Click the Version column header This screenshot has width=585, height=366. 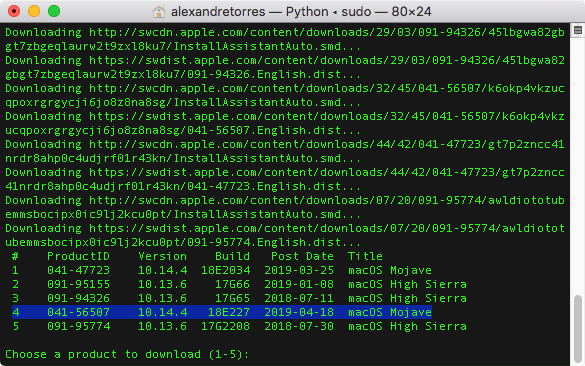(162, 256)
